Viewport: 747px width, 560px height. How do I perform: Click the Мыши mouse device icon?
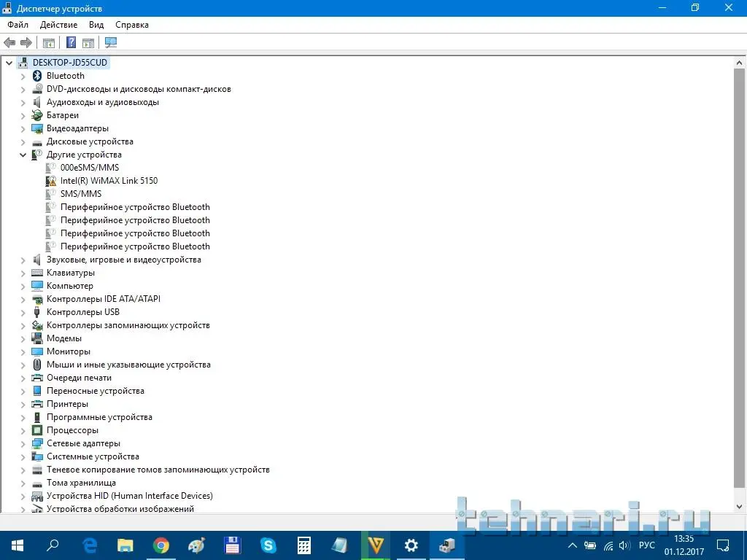pyautogui.click(x=37, y=365)
